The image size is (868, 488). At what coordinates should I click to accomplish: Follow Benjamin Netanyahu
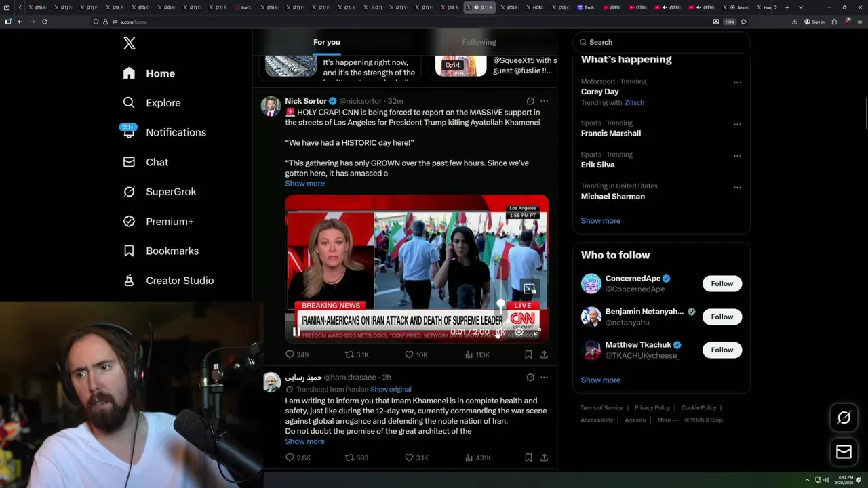722,317
